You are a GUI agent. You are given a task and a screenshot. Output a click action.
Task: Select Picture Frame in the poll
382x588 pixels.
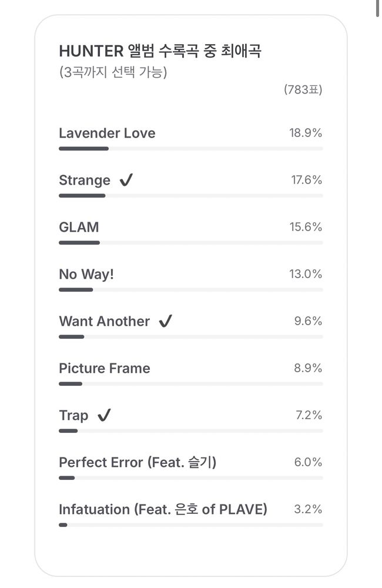click(x=191, y=373)
